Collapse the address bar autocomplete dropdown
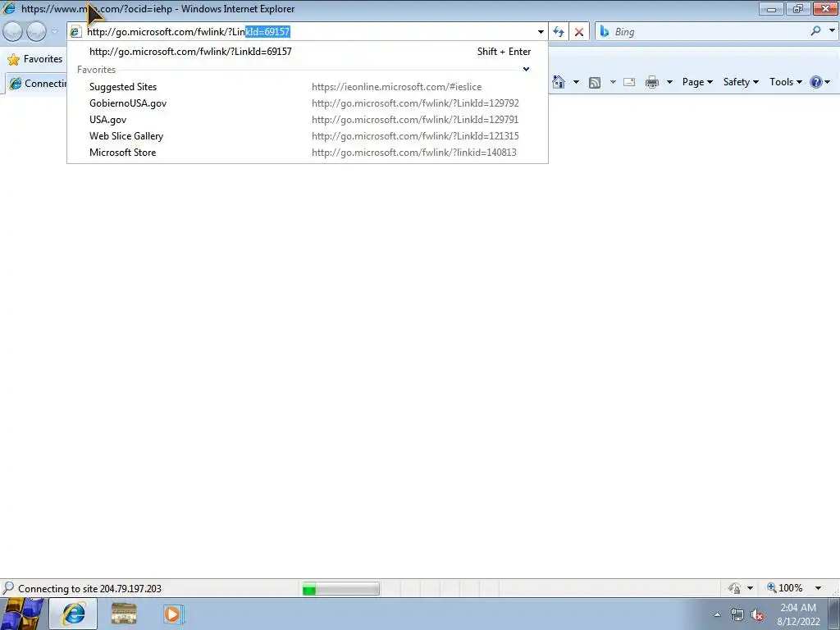This screenshot has height=630, width=840. (x=541, y=32)
